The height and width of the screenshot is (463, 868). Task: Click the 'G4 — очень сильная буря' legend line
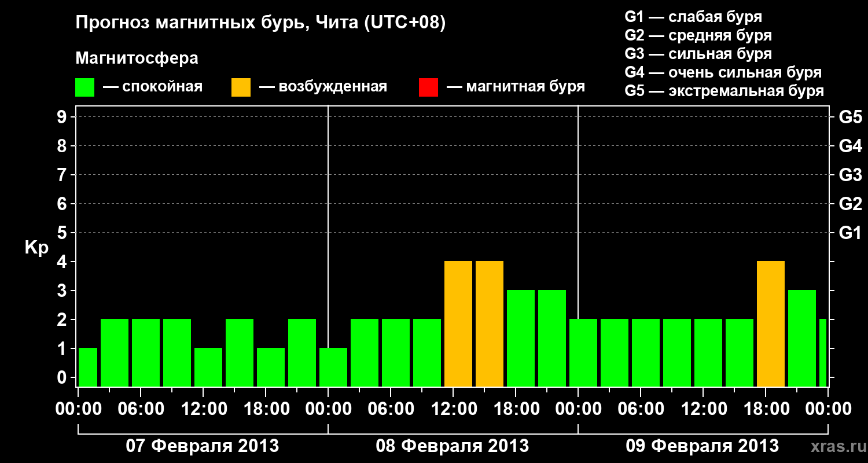pyautogui.click(x=723, y=72)
